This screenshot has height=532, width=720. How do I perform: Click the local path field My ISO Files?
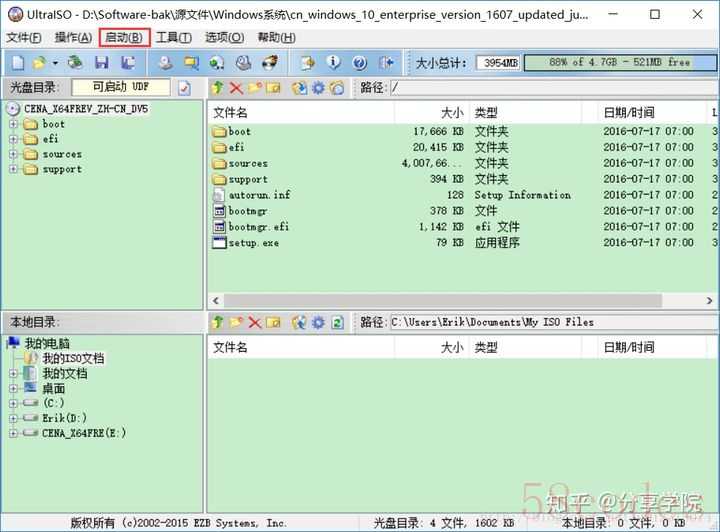coord(554,322)
